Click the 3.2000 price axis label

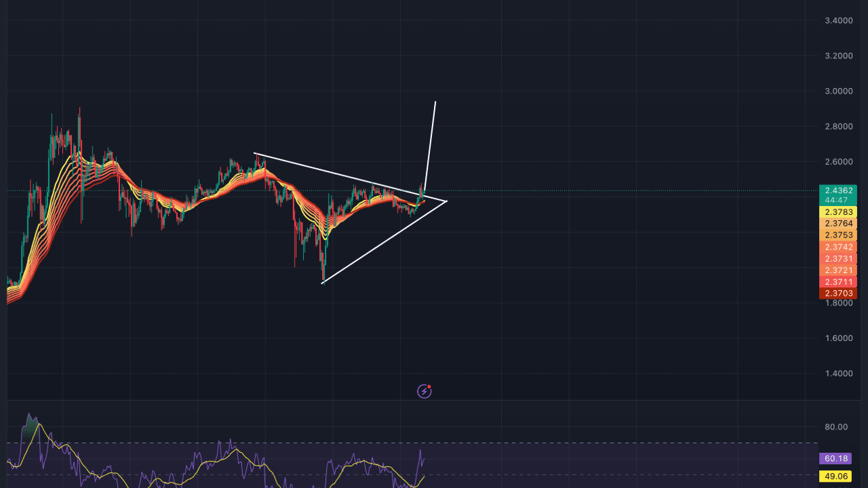pyautogui.click(x=839, y=56)
